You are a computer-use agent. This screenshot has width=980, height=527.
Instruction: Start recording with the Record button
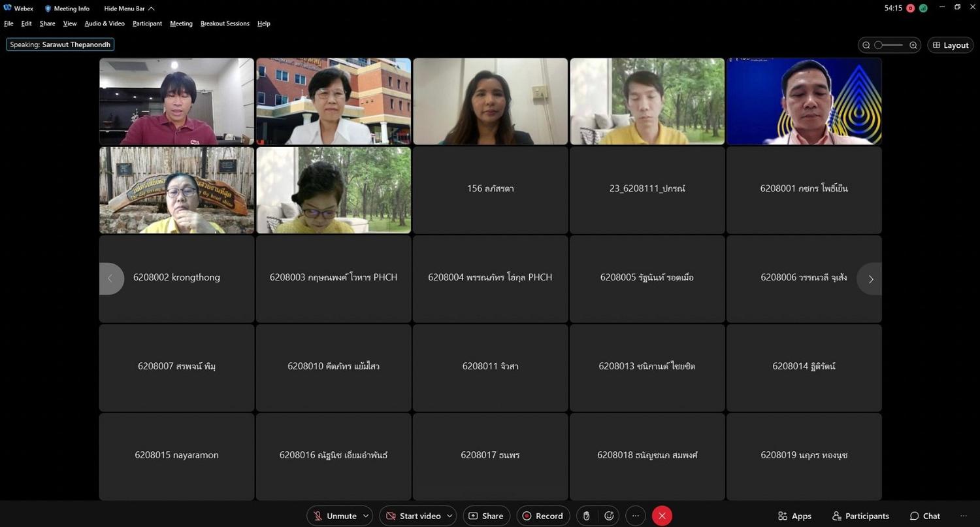tap(543, 516)
